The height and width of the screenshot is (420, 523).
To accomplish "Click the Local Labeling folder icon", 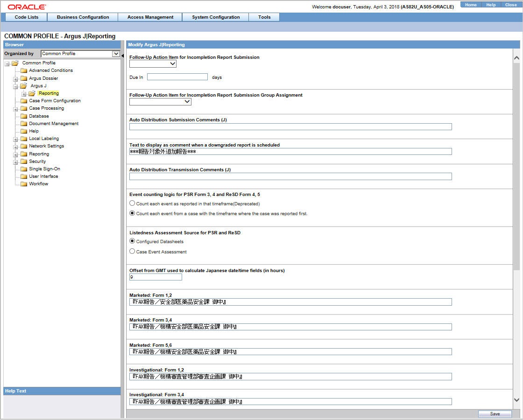I will [x=24, y=139].
